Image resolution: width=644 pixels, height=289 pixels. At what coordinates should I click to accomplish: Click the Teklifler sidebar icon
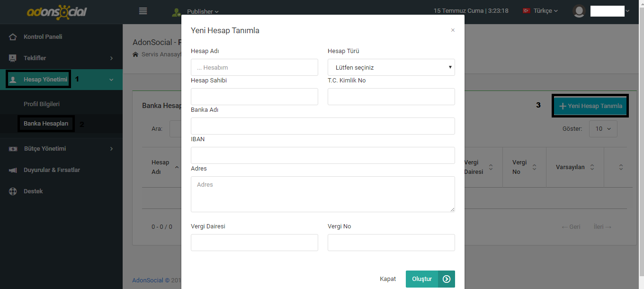coord(13,58)
